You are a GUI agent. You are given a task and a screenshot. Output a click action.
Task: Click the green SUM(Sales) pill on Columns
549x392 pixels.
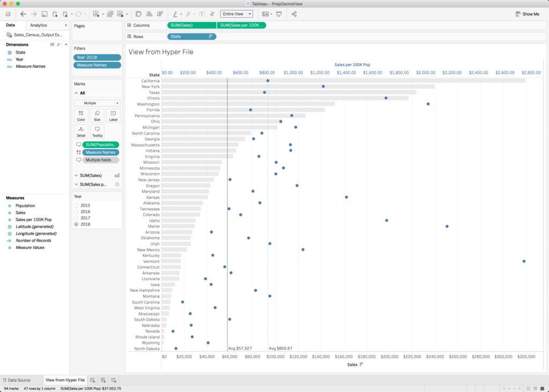(x=190, y=25)
